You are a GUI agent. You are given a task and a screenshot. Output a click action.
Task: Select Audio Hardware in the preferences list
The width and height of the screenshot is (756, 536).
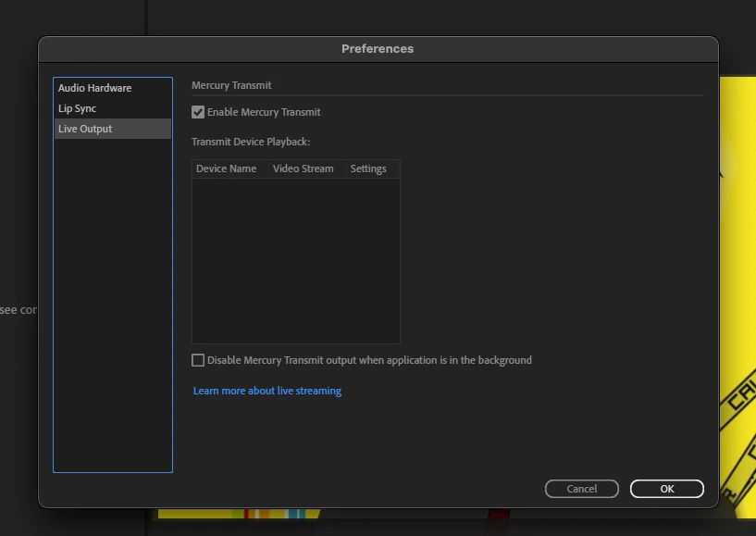(112, 88)
